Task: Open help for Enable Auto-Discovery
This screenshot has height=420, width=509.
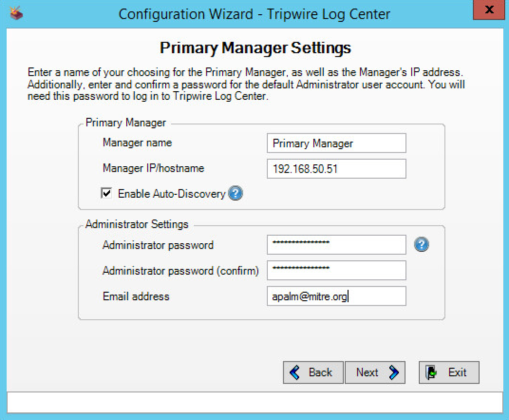Action: [236, 193]
